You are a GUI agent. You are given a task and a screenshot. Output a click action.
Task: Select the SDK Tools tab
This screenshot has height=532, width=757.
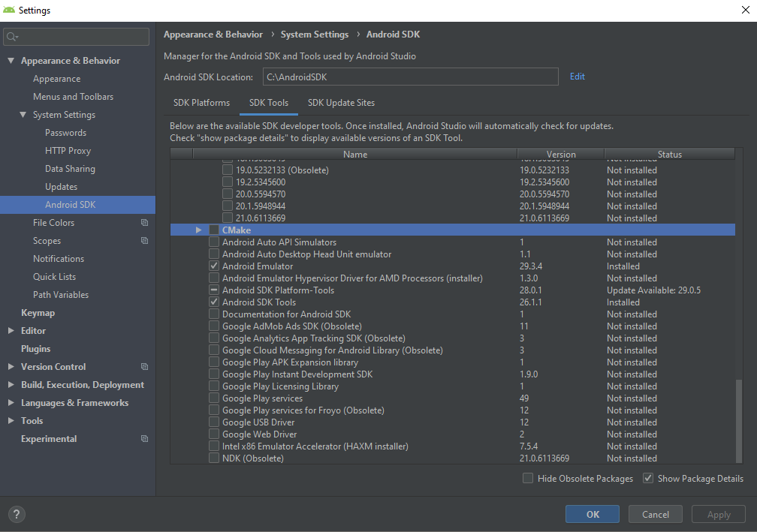click(268, 103)
